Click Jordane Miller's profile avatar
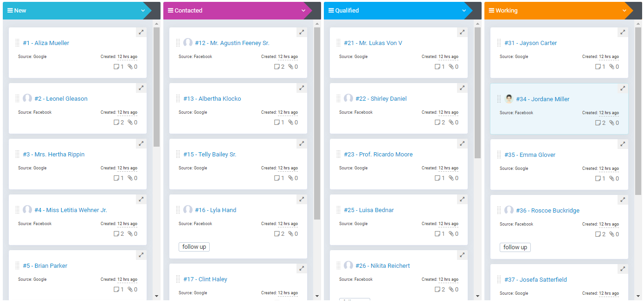This screenshot has height=304, width=644. tap(509, 99)
